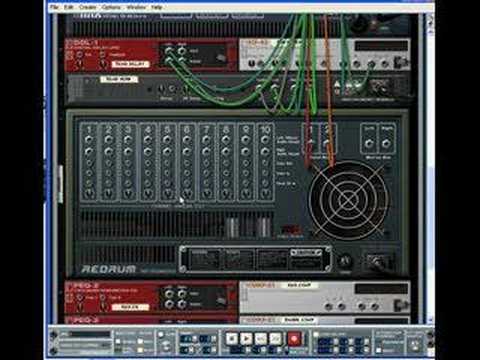
Task: Open the Options menu
Action: point(111,7)
